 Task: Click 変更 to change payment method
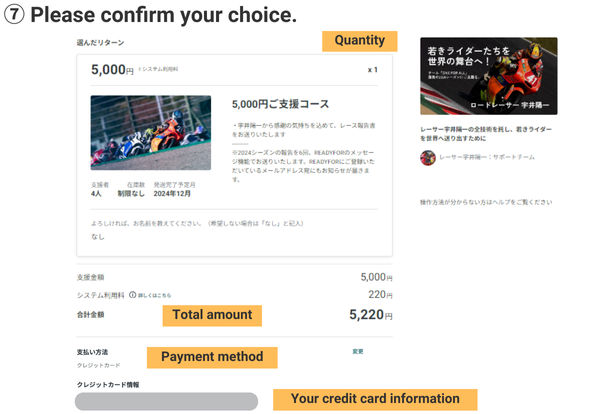358,351
